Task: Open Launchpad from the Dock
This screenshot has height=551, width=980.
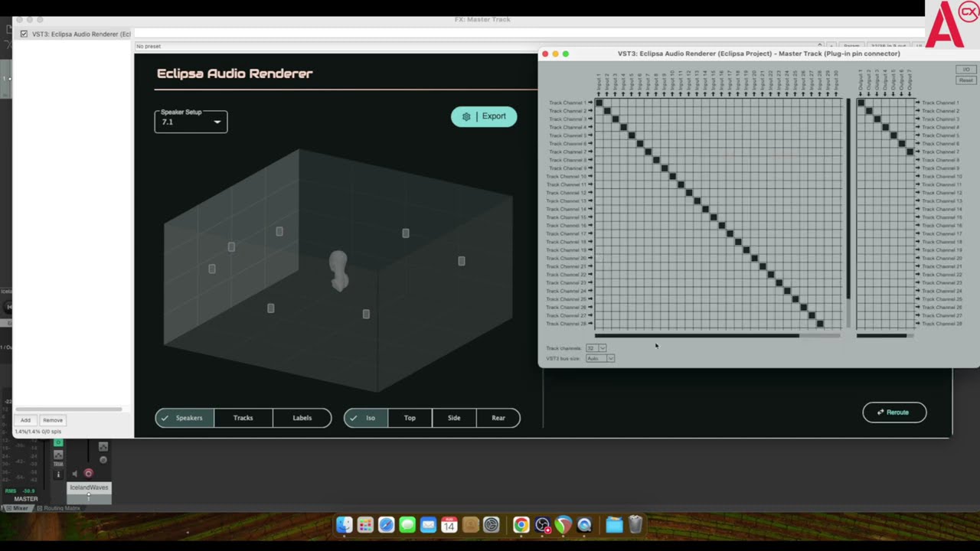Action: click(365, 525)
